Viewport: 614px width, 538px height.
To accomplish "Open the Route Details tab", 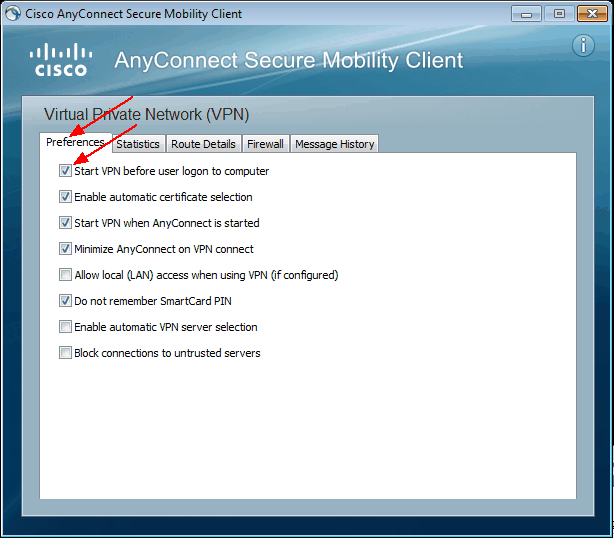I will coord(203,144).
